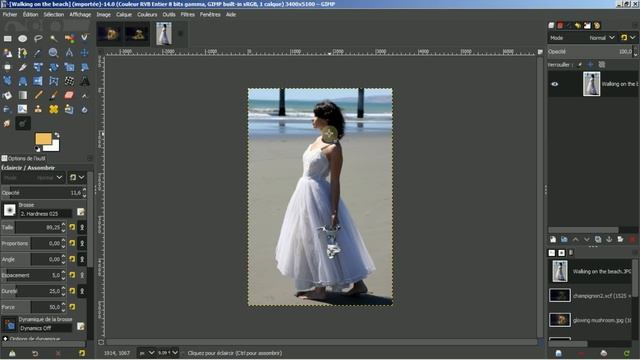Toggle dynamics link button beside Taille
The width and height of the screenshot is (640, 360).
[x=82, y=227]
